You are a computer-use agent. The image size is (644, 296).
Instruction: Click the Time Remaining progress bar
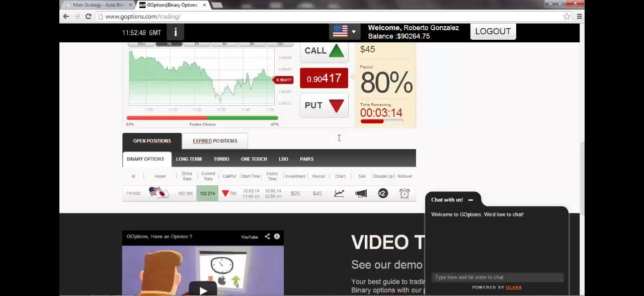382,121
